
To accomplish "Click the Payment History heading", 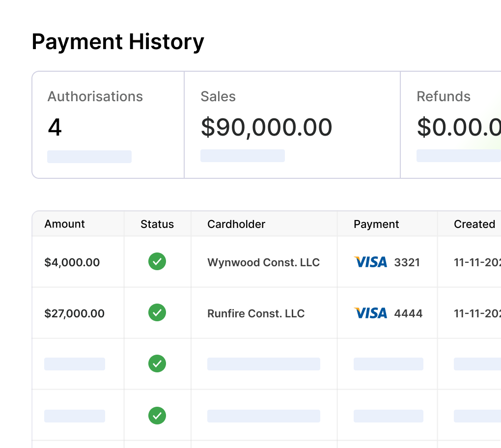I will coord(118,42).
